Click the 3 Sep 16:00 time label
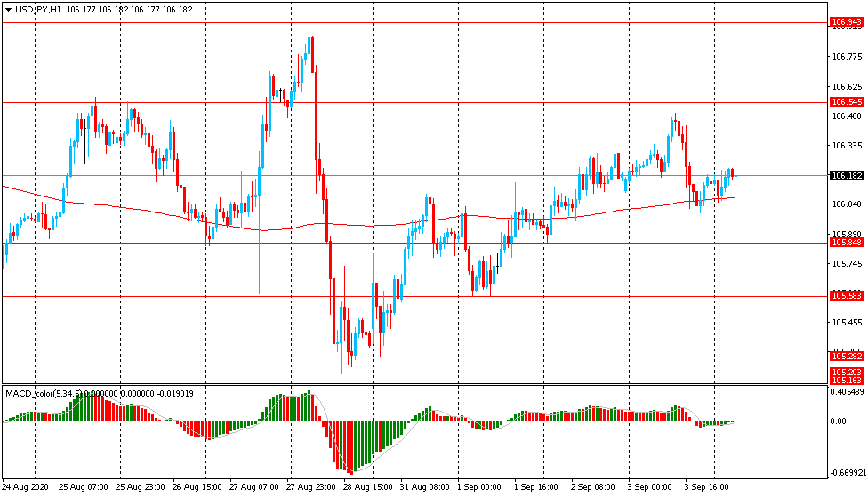Viewport: 868px width, 497px height. (x=707, y=487)
